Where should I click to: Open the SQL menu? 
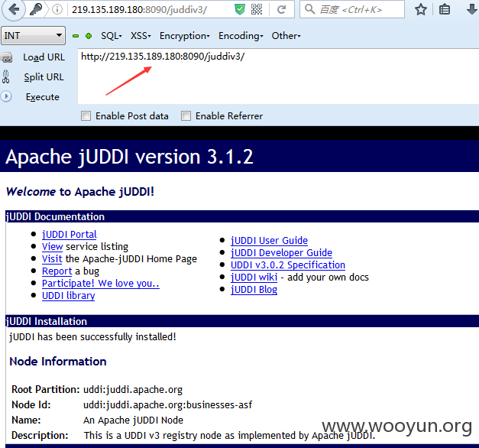pyautogui.click(x=112, y=36)
